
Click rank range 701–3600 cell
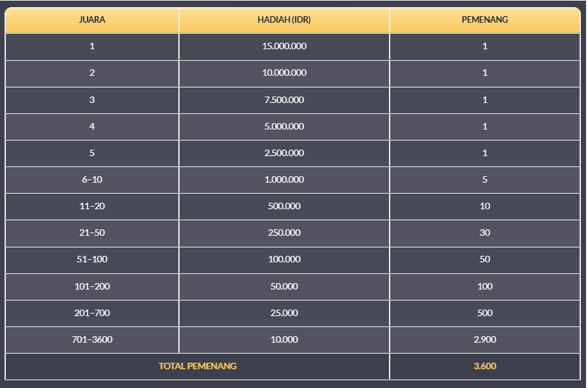pos(92,339)
